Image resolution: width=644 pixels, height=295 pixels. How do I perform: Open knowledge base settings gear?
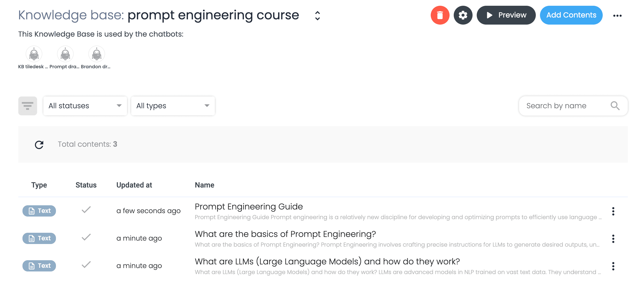463,15
